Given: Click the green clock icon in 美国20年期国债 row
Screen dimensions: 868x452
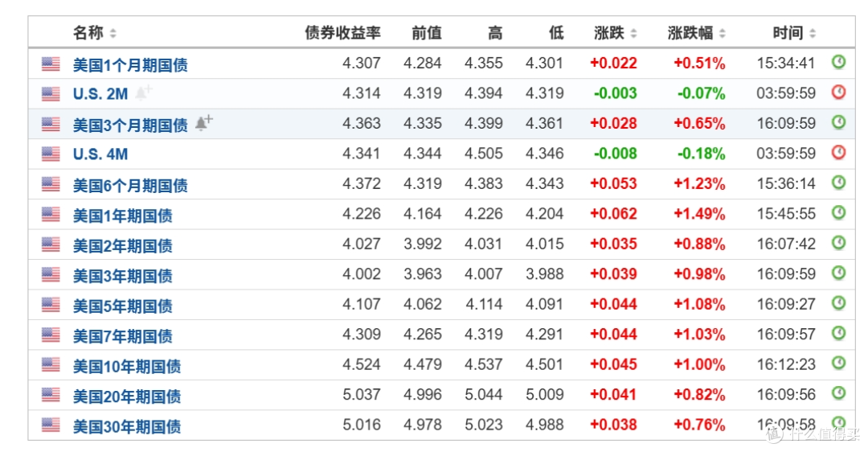Looking at the screenshot, I should point(838,393).
